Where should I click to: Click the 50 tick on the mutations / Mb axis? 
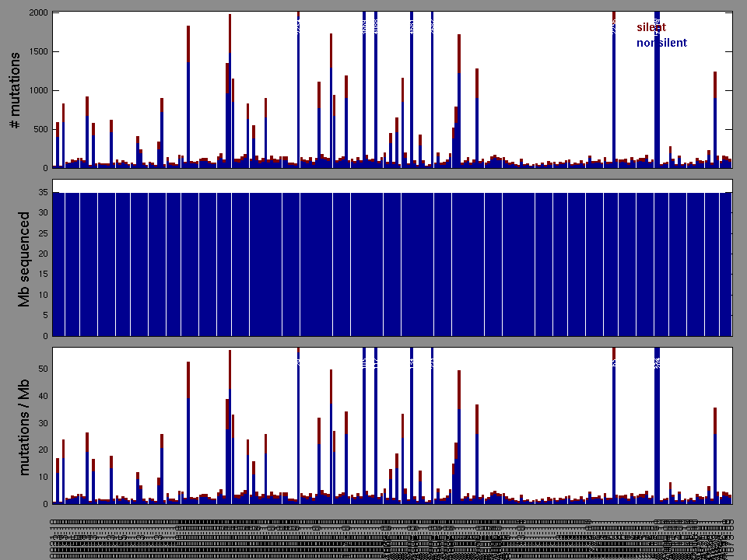click(x=42, y=369)
